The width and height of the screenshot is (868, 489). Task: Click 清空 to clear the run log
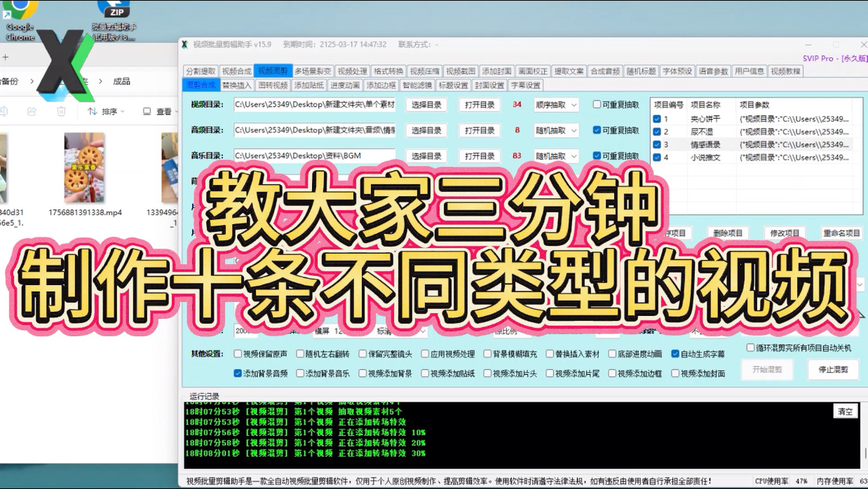click(x=846, y=411)
